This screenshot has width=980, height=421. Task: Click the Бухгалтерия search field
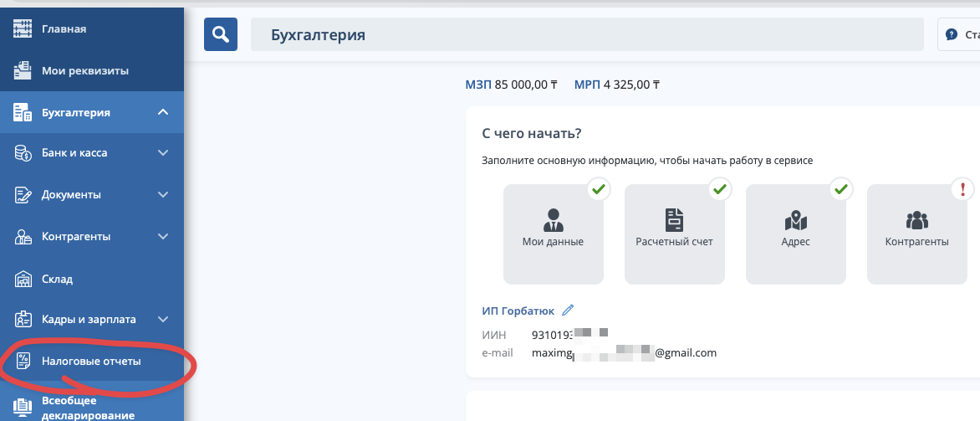587,34
